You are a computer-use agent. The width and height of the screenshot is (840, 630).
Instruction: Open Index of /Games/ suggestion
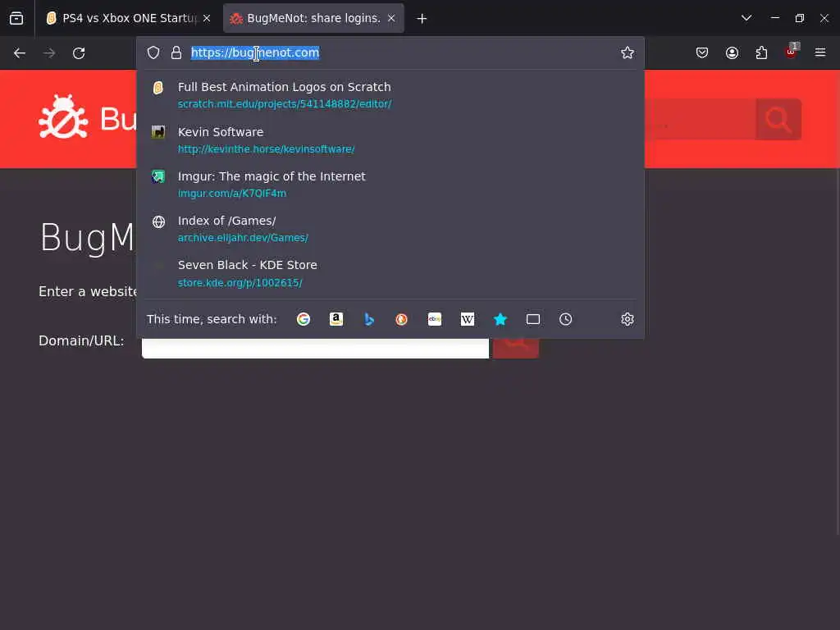(390, 229)
